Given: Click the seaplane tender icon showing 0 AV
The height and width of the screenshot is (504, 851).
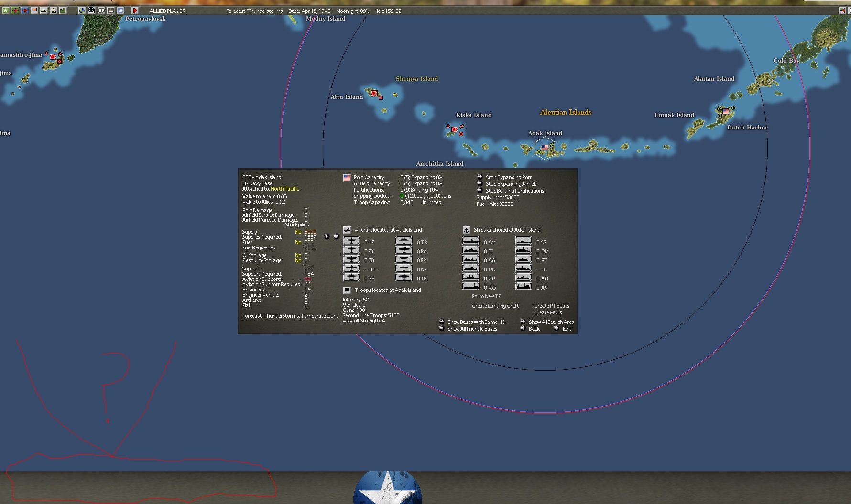Looking at the screenshot, I should 524,287.
